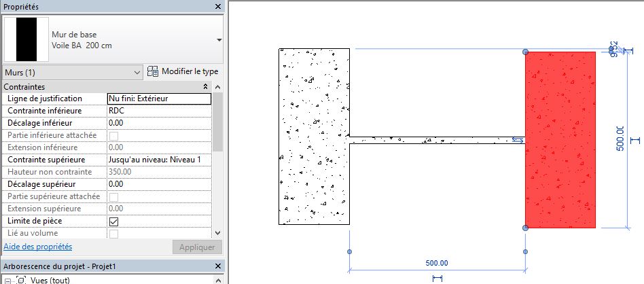The height and width of the screenshot is (284, 644).
Task: Open the Aide des propriétés link
Action: point(38,247)
